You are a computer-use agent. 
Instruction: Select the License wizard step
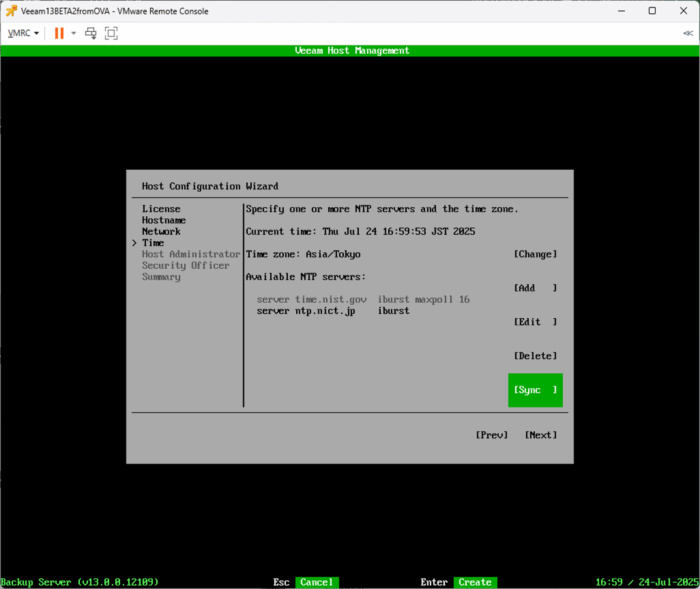click(x=161, y=209)
